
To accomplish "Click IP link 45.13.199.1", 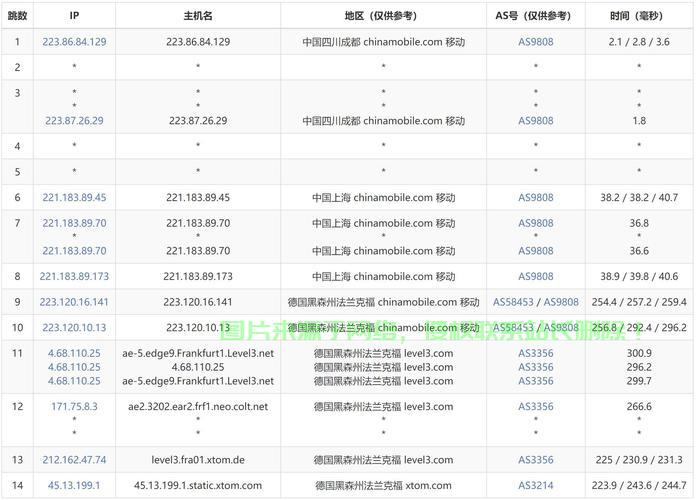I will coord(74,485).
